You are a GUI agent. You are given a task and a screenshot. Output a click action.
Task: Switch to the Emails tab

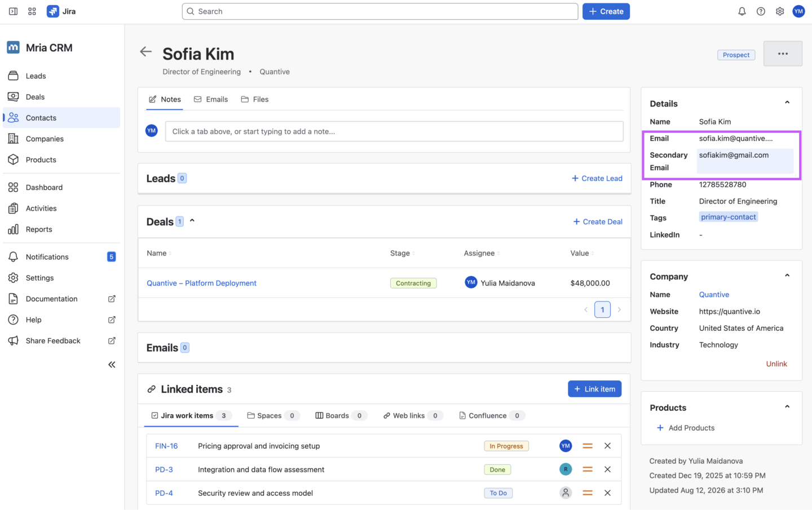pyautogui.click(x=211, y=99)
